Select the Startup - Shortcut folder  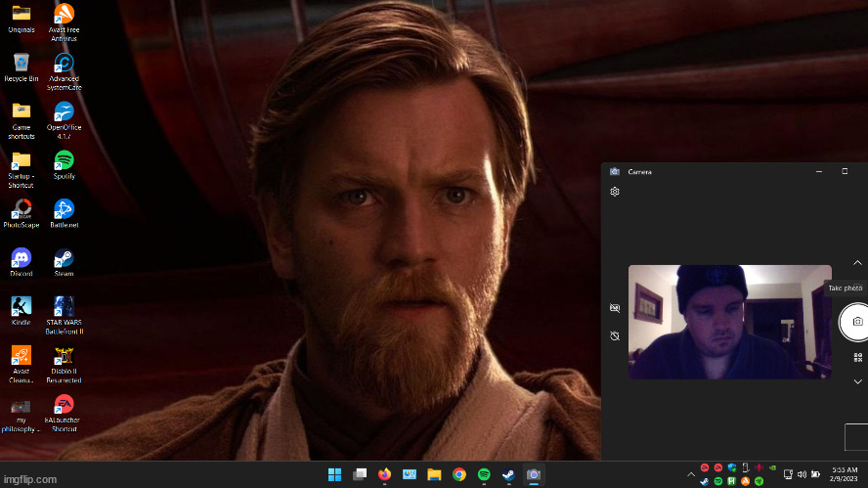pos(22,169)
